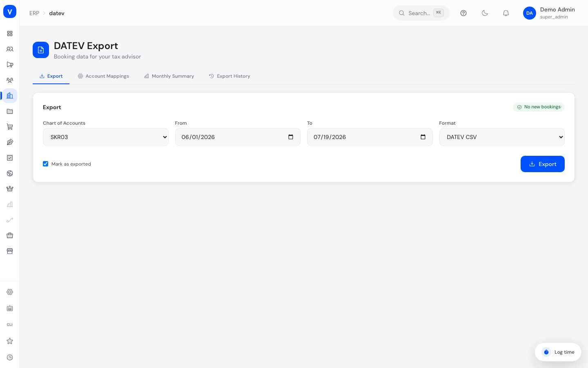588x368 pixels.
Task: Switch to the Export History tab
Action: [x=229, y=76]
